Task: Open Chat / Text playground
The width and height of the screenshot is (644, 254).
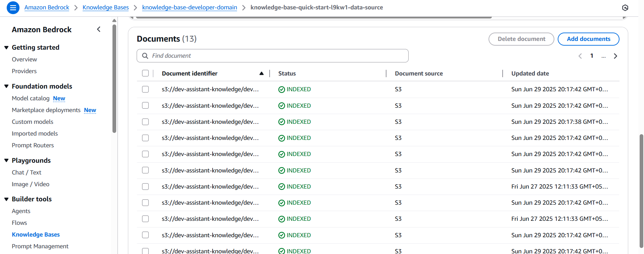Action: tap(27, 172)
